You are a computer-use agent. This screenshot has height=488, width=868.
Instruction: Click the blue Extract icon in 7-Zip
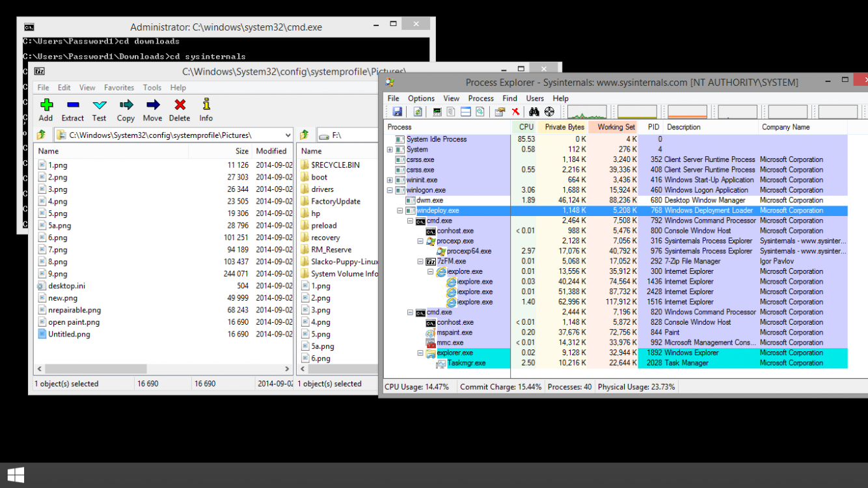[73, 105]
